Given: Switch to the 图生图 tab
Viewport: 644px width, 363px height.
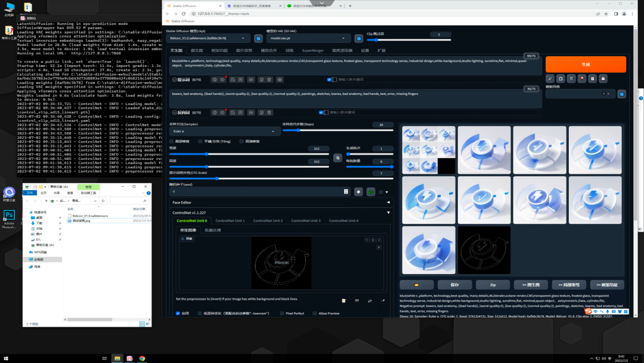Looking at the screenshot, I should point(197,51).
